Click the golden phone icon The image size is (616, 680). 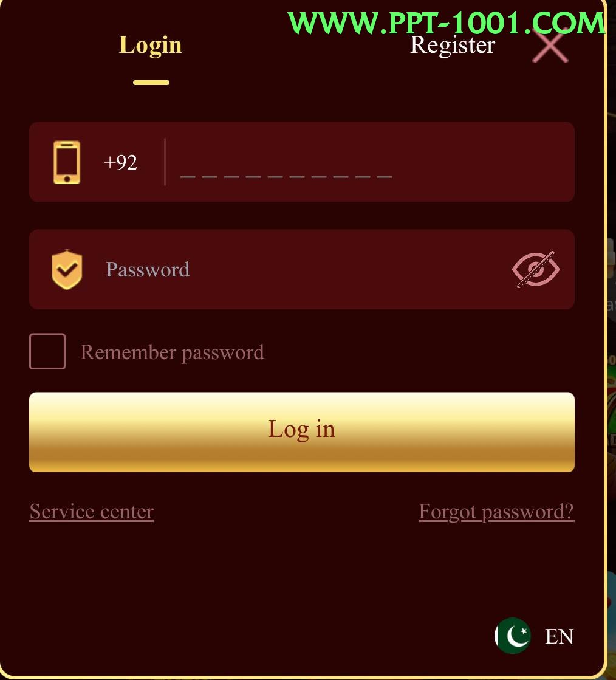pos(67,162)
